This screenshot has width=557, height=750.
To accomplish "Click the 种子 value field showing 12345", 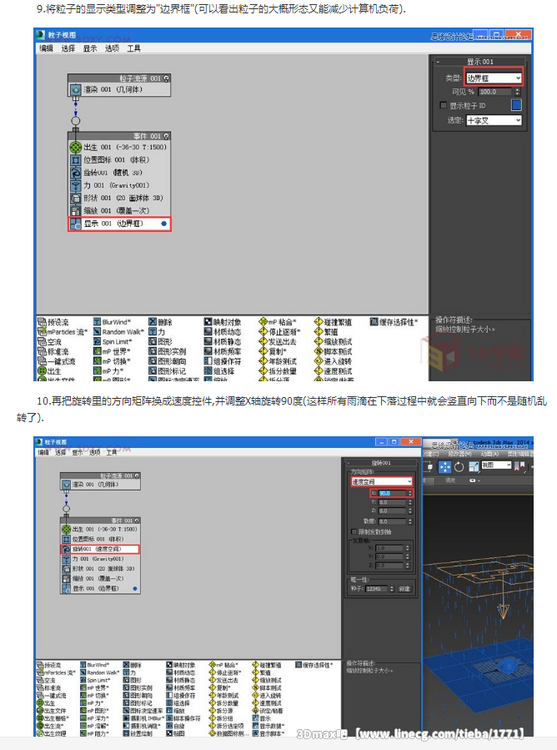I will coord(377,589).
